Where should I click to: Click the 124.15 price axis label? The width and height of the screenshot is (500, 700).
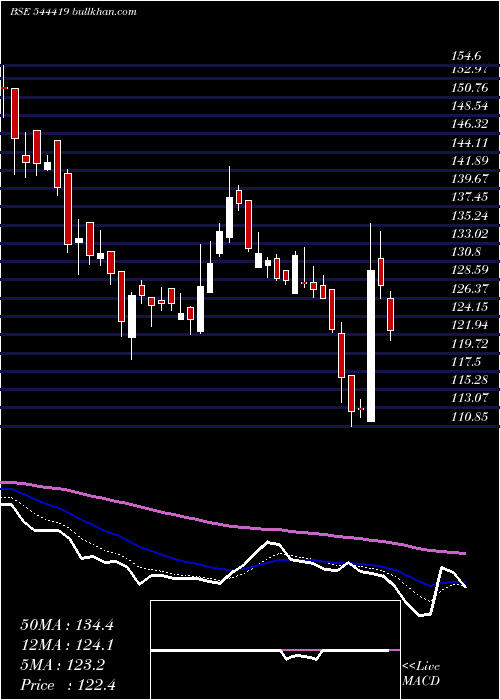(470, 307)
